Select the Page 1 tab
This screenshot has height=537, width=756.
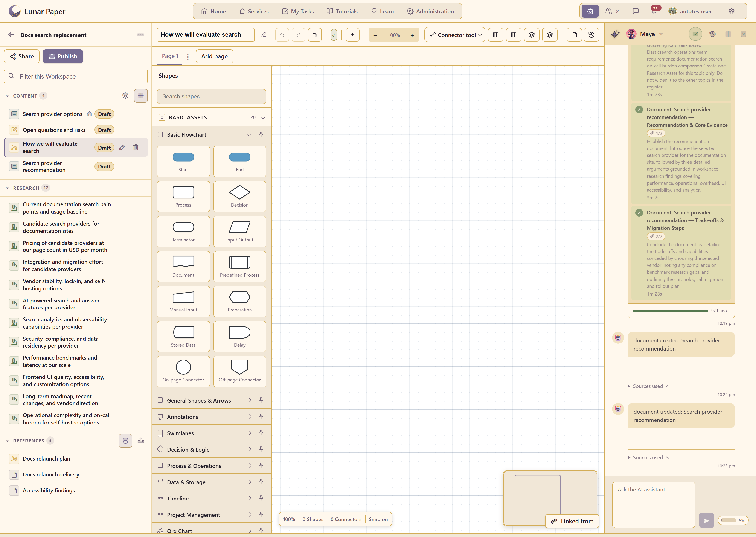click(170, 56)
